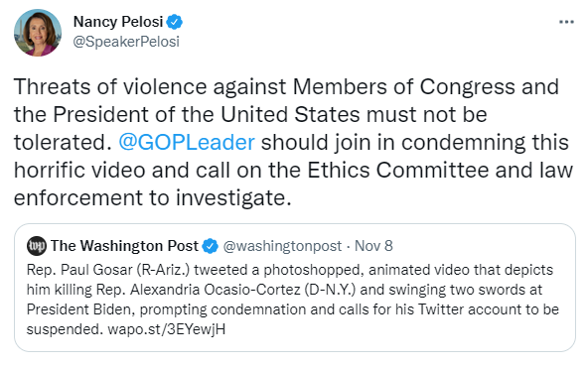
Task: Click the verified badge beside Nancy Pelosi
Action: coord(175,22)
